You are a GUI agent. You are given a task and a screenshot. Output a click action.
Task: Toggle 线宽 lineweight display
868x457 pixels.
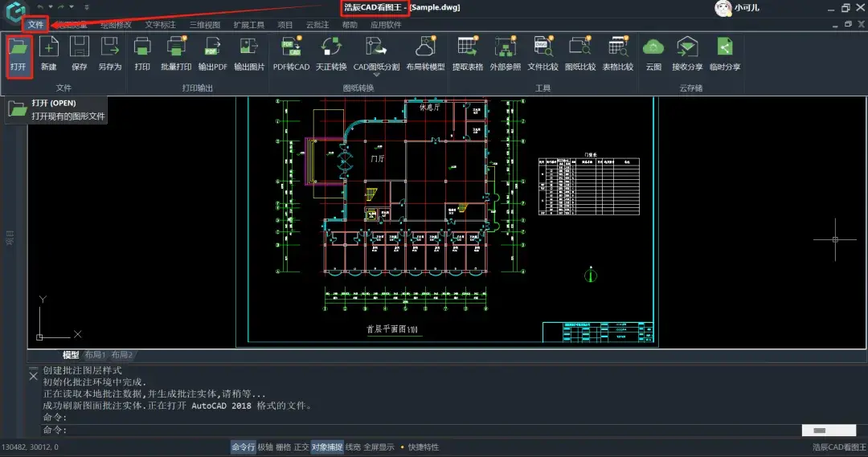tap(353, 447)
